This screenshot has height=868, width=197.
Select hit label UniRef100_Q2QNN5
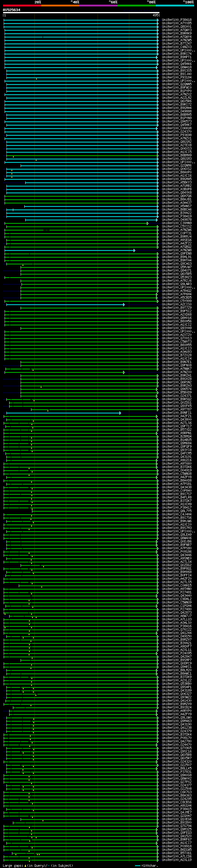[x=177, y=84]
